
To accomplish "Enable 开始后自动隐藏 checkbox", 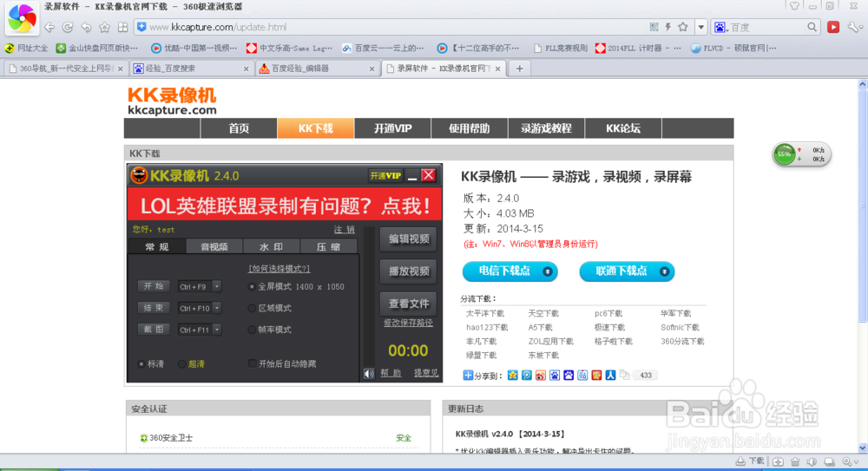I will (253, 363).
